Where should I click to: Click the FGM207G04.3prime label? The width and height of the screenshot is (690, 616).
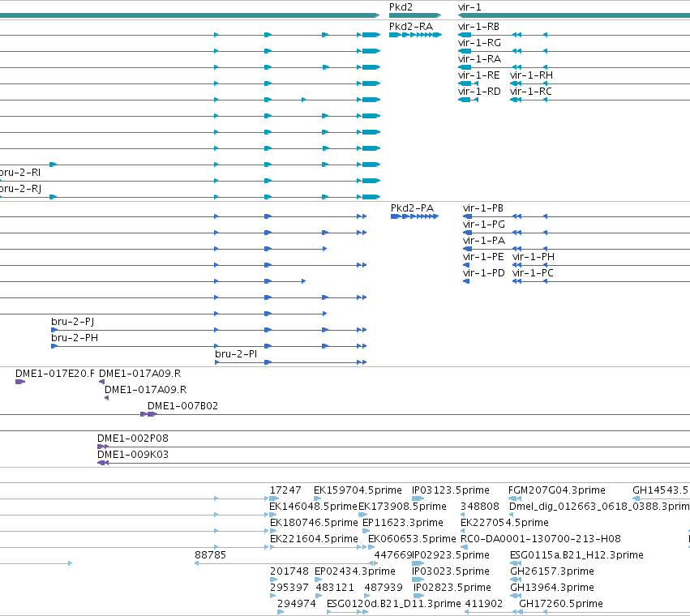[557, 490]
